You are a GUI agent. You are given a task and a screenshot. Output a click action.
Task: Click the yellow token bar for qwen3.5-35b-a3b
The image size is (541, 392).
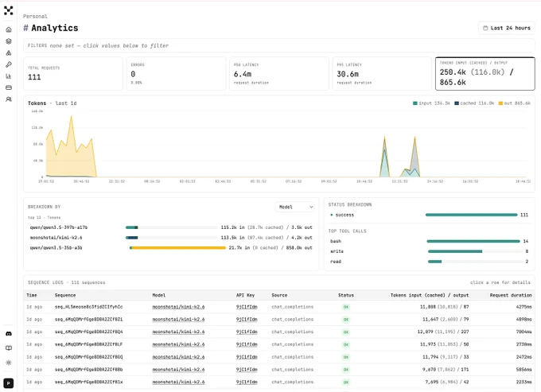coord(178,247)
